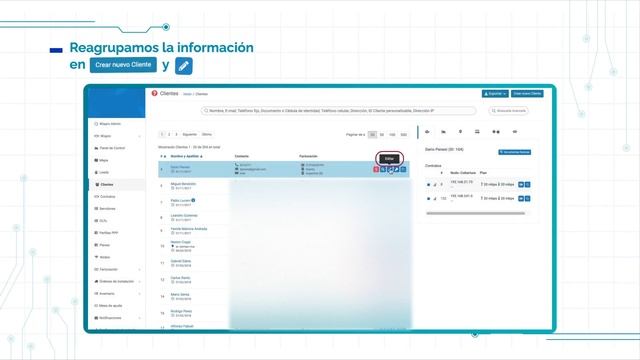Sort by Nombre y Apellido column
Viewport: 640px width, 360px height.
pyautogui.click(x=187, y=156)
